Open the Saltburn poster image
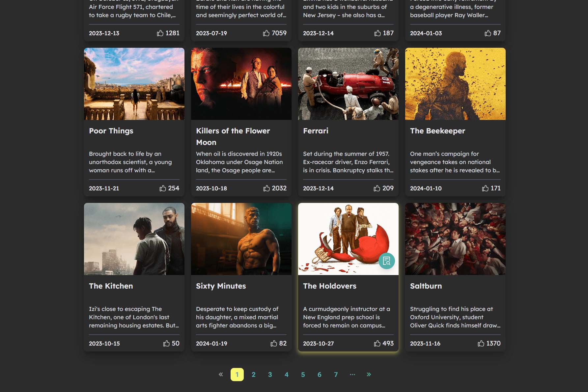588x392 pixels. coord(455,239)
